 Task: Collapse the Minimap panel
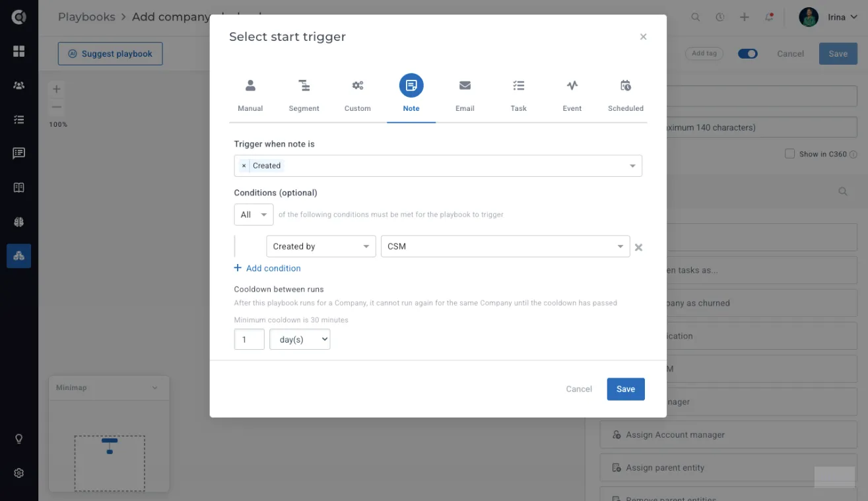click(x=155, y=387)
